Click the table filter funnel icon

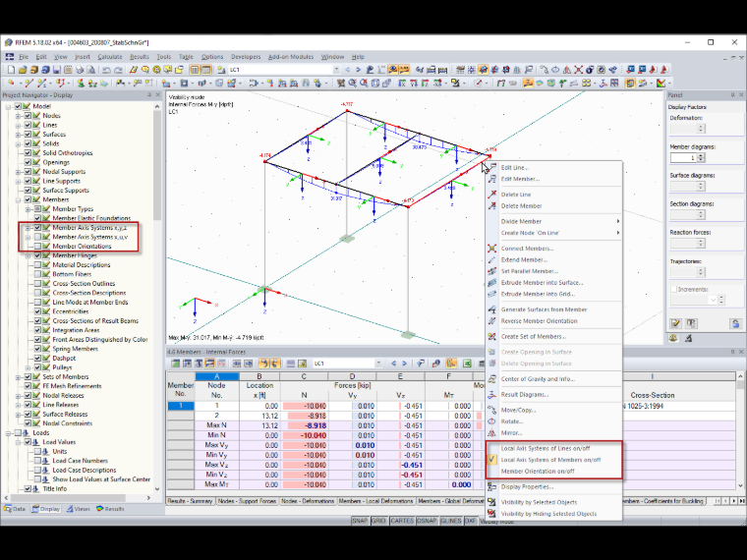tap(421, 364)
